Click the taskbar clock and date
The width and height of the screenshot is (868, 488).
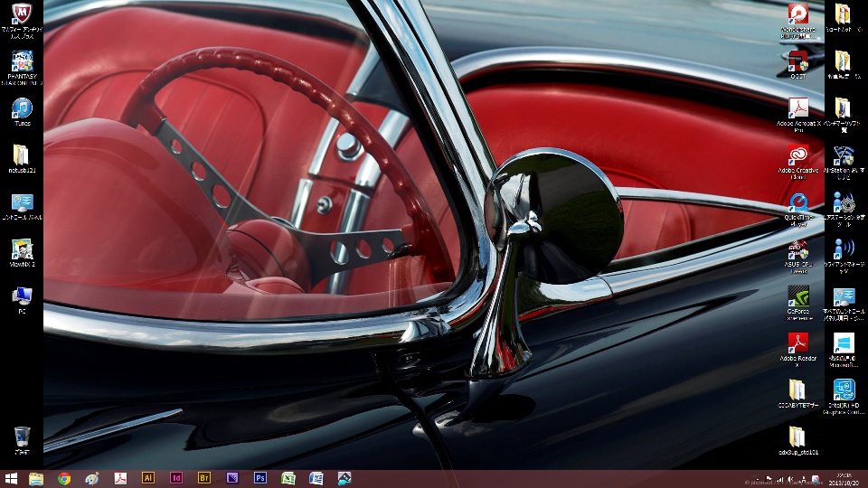pyautogui.click(x=844, y=479)
